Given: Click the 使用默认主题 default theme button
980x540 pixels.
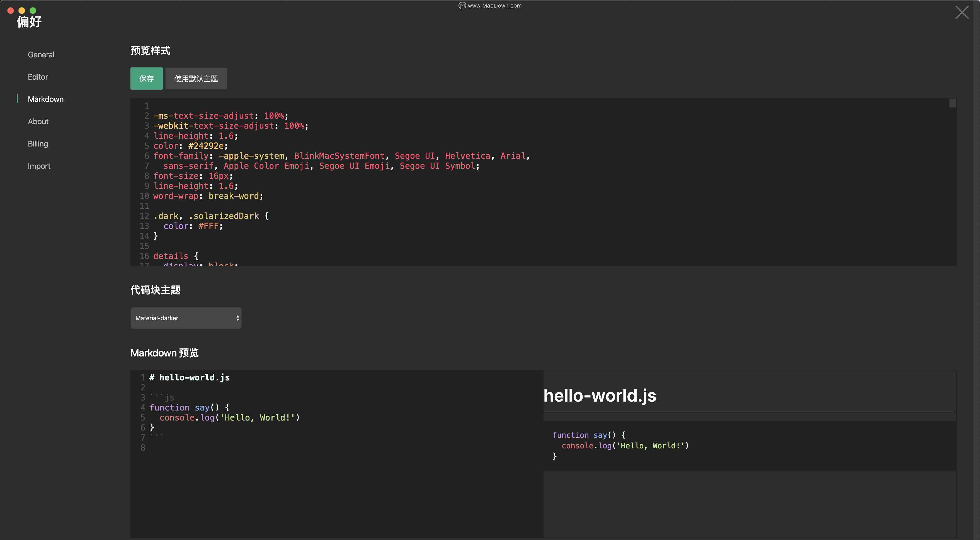Looking at the screenshot, I should tap(196, 79).
